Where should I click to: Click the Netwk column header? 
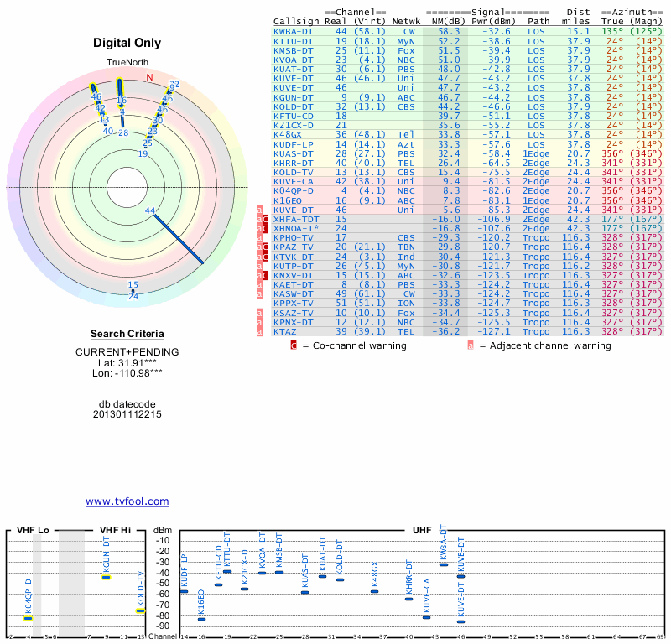click(406, 21)
